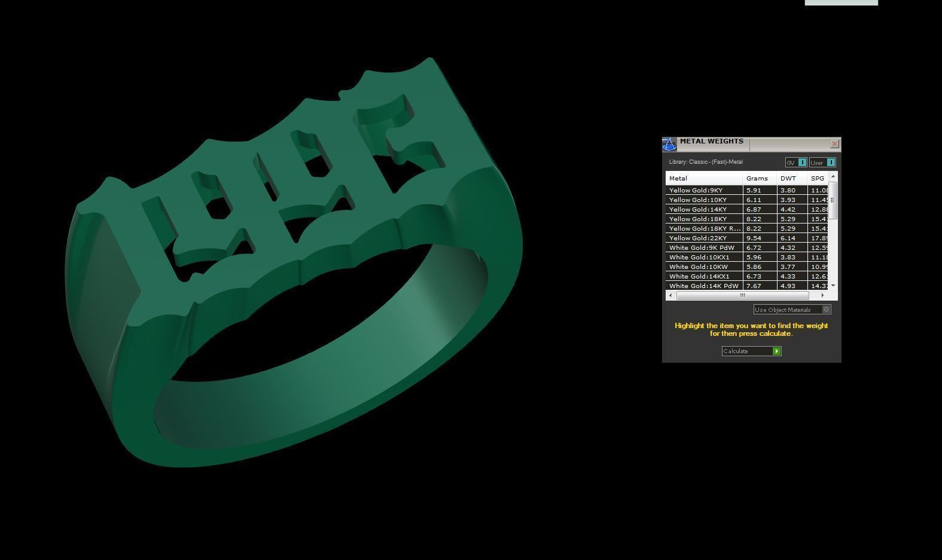Sort by the Grams column header
942x560 pixels.
click(760, 178)
